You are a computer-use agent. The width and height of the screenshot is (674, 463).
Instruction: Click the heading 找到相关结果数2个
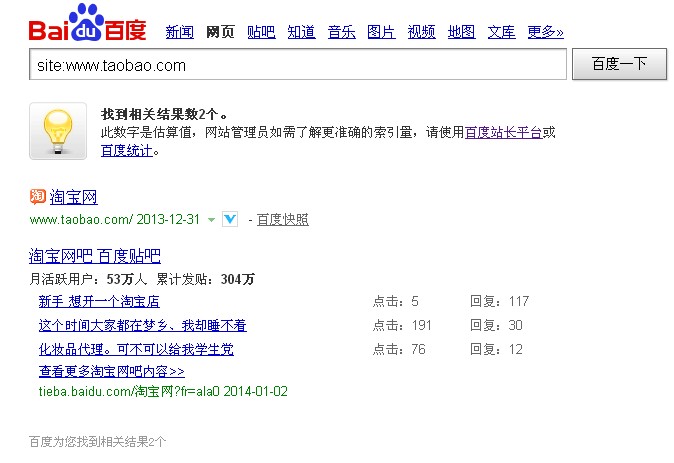(164, 114)
